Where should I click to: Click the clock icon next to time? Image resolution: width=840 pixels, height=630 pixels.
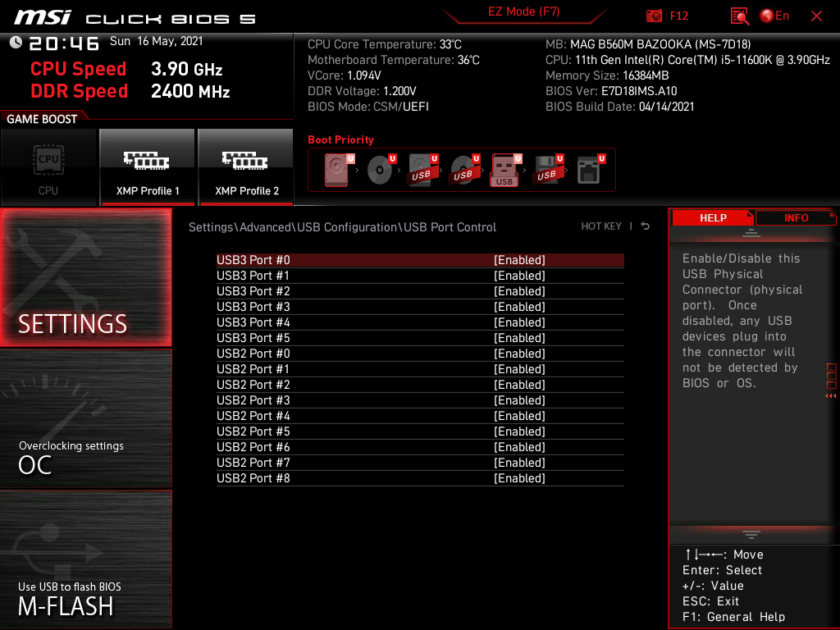(x=16, y=43)
